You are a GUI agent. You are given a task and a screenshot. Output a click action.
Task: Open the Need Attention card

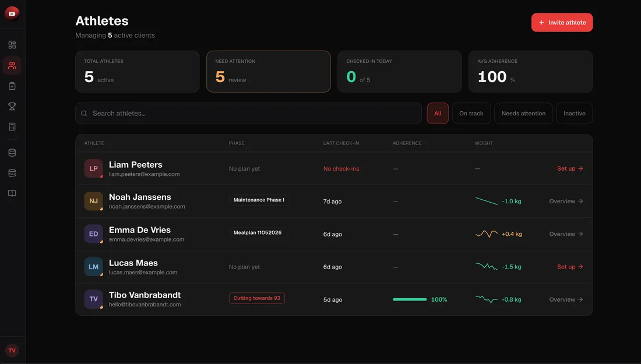tap(269, 72)
